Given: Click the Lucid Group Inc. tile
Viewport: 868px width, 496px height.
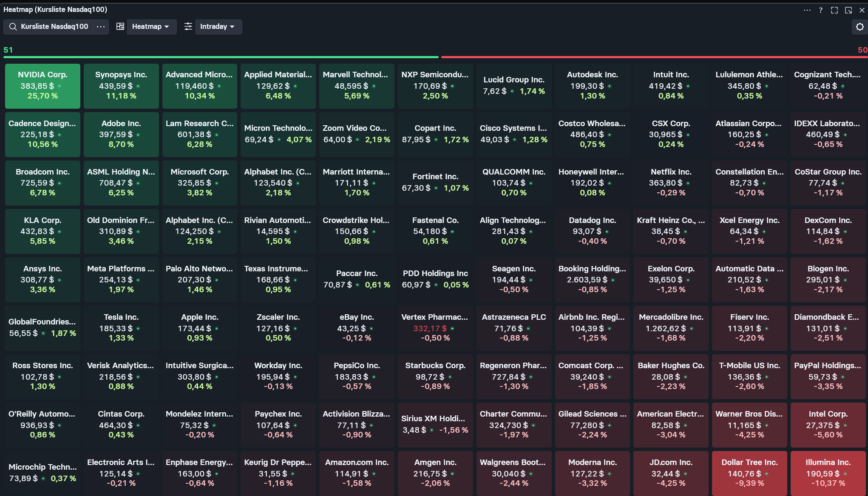Looking at the screenshot, I should point(514,86).
